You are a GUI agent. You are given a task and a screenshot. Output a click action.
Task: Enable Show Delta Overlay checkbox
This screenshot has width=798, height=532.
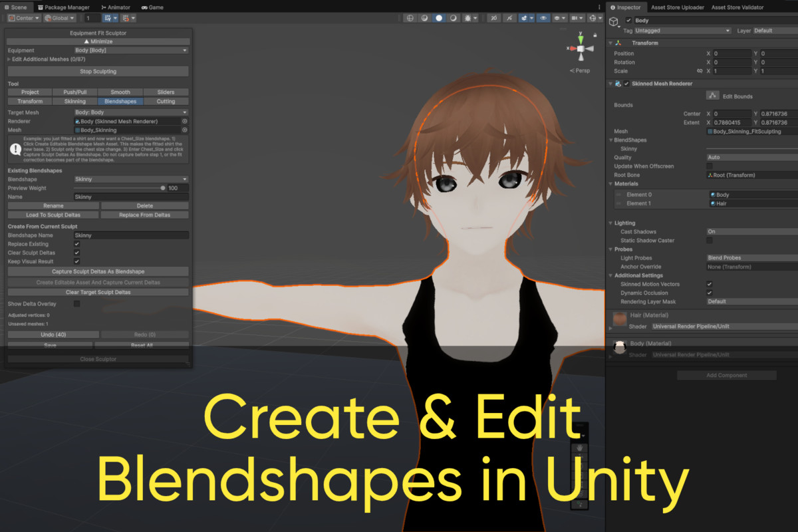click(76, 304)
